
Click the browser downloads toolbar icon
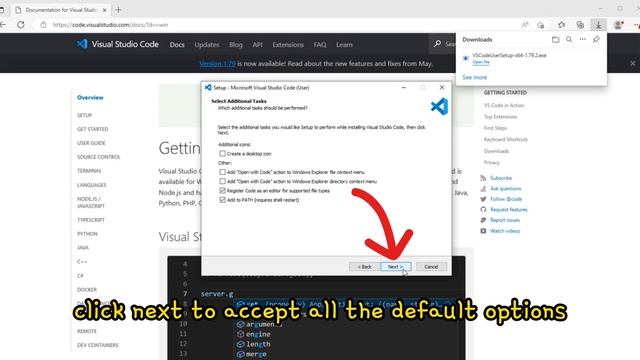point(598,25)
